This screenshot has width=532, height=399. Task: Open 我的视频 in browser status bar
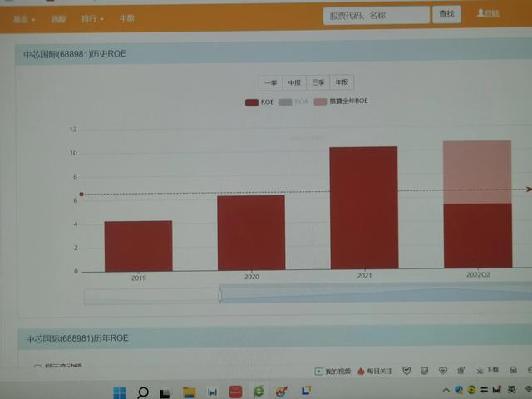332,372
